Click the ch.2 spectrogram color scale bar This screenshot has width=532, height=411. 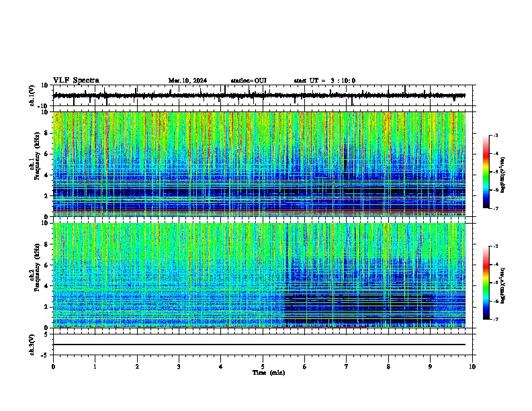pyautogui.click(x=486, y=283)
